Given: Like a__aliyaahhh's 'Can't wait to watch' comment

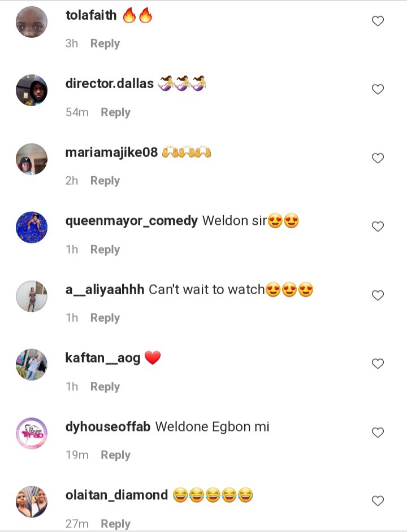Looking at the screenshot, I should point(378,295).
